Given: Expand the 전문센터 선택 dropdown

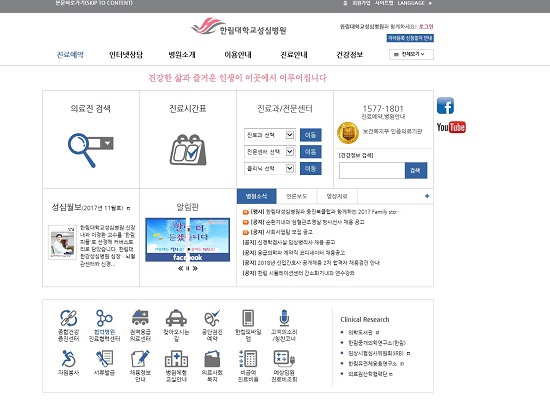Looking at the screenshot, I should (x=290, y=152).
